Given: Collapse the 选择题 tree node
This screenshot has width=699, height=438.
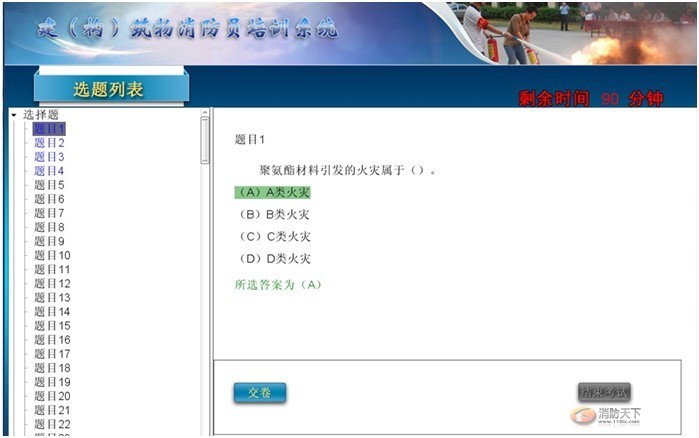Looking at the screenshot, I should [x=13, y=115].
